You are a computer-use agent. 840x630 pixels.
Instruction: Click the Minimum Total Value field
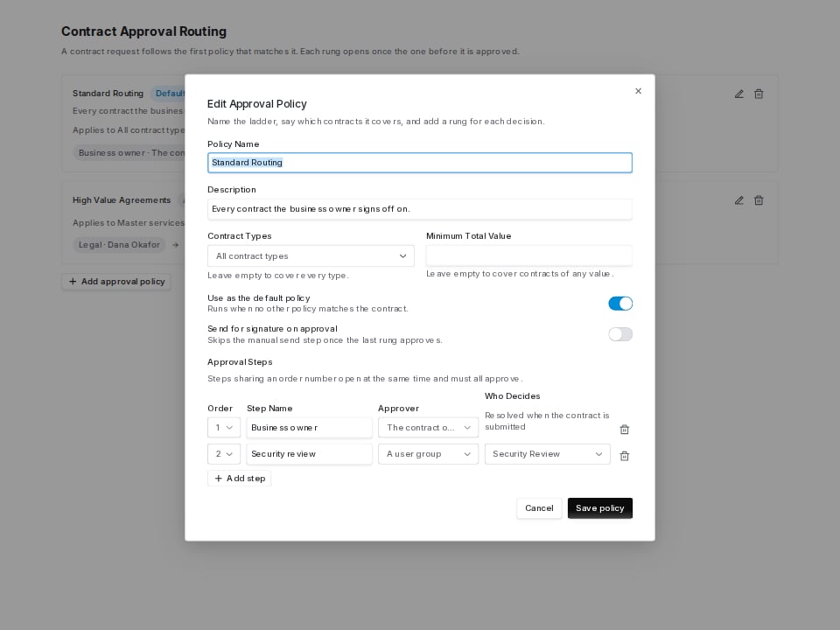[529, 255]
